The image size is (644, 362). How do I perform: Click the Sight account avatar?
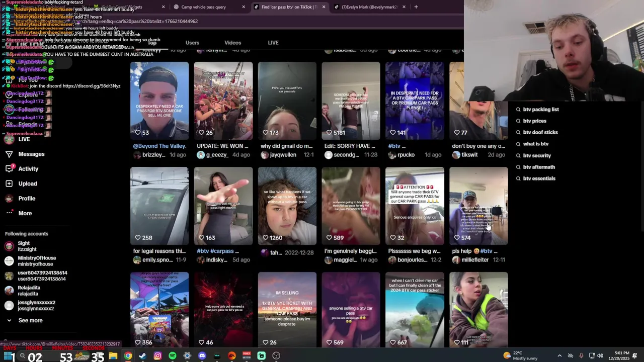click(x=9, y=246)
